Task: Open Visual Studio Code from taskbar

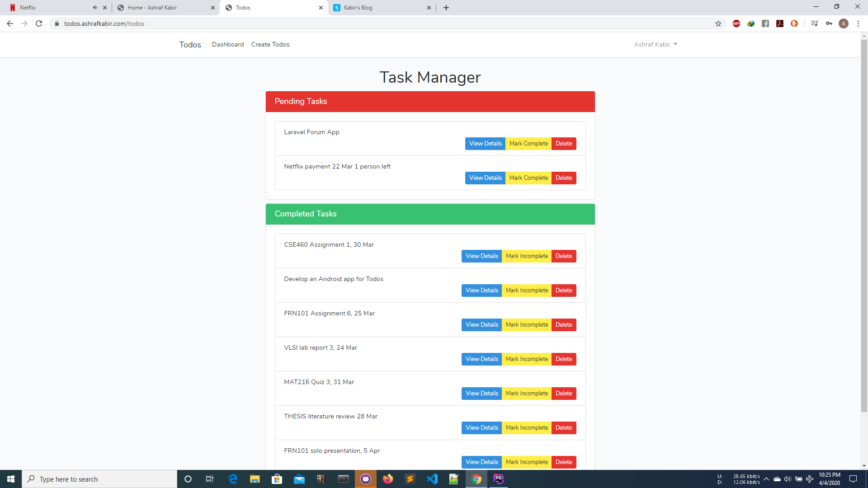Action: [x=432, y=479]
